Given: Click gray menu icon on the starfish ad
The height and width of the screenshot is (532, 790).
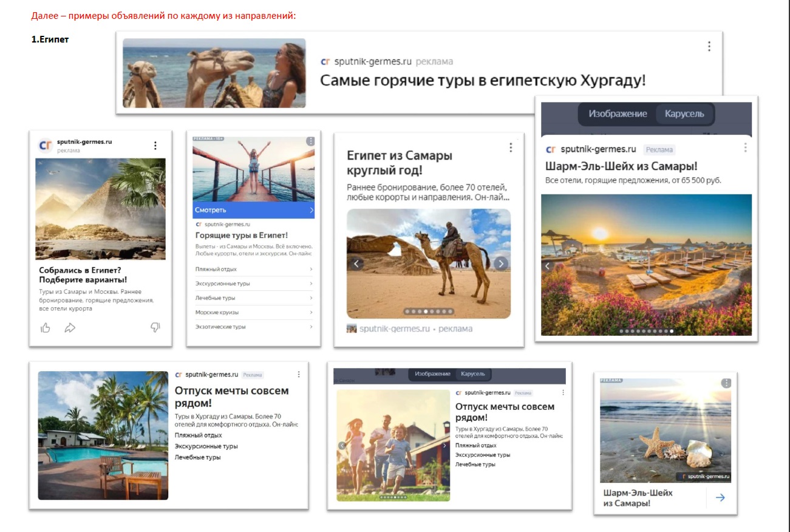Looking at the screenshot, I should [x=726, y=383].
